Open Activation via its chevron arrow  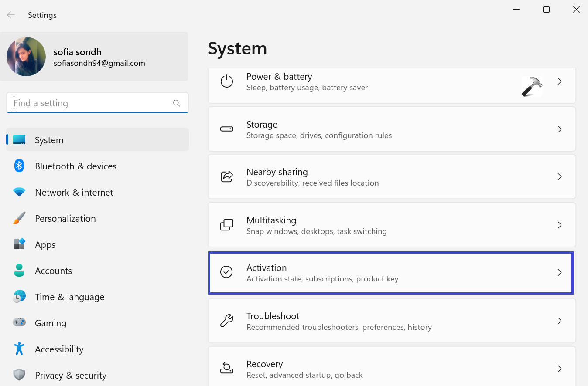click(560, 273)
